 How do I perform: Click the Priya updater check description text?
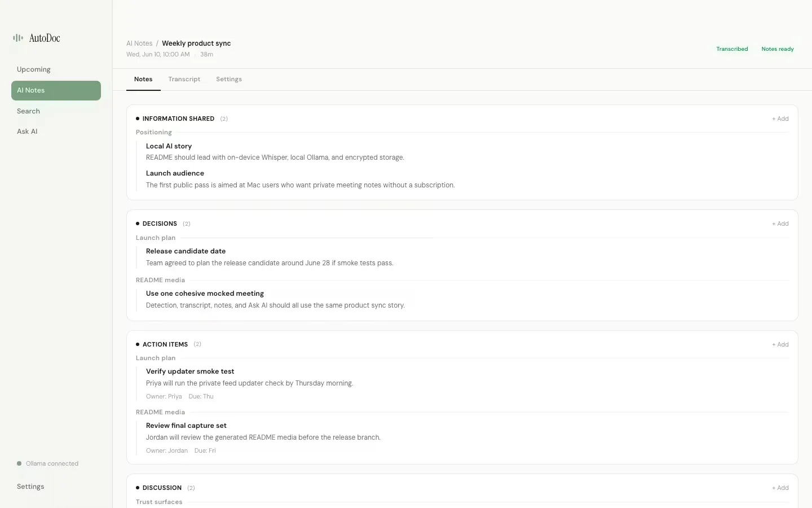[x=249, y=383]
